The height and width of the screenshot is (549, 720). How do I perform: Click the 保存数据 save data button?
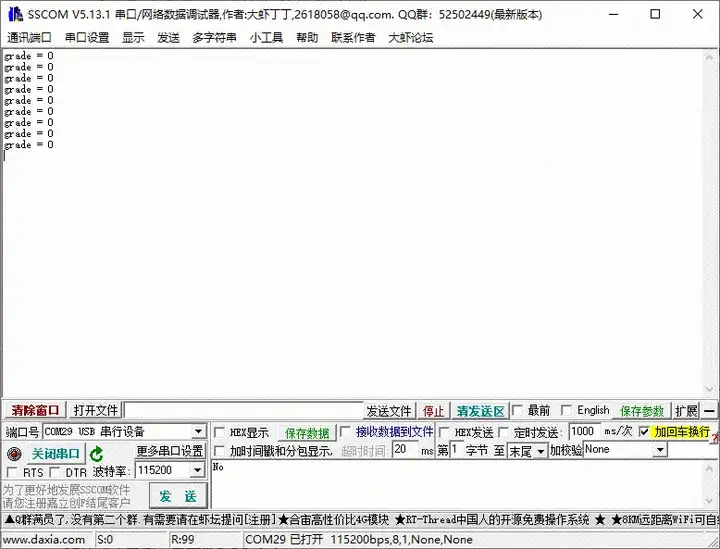pos(307,433)
